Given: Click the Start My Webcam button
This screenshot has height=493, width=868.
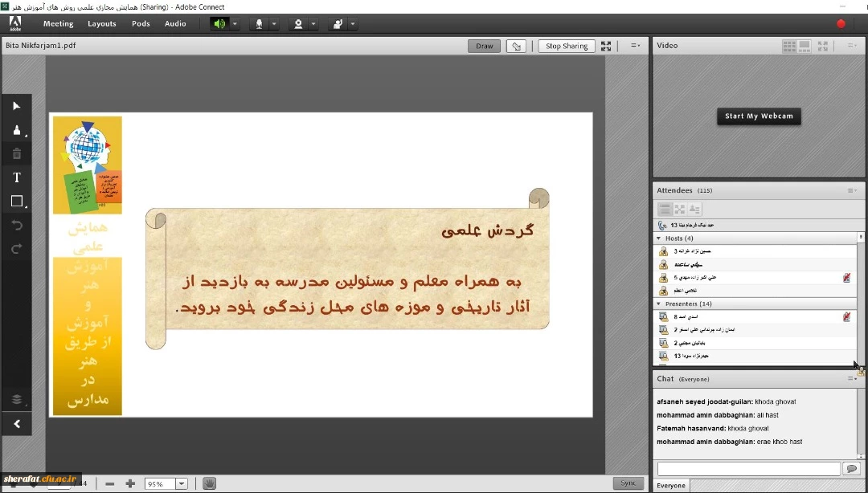Looking at the screenshot, I should [x=759, y=116].
